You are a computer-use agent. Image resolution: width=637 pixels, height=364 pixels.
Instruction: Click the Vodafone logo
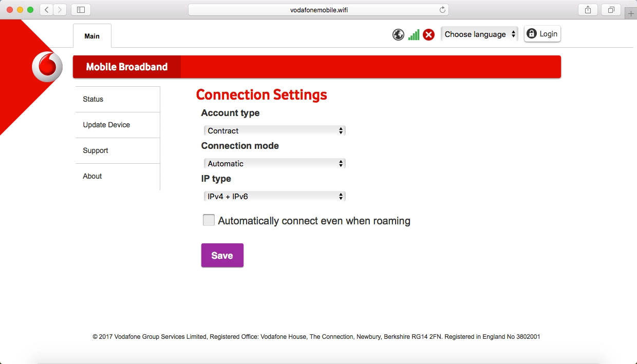click(47, 67)
